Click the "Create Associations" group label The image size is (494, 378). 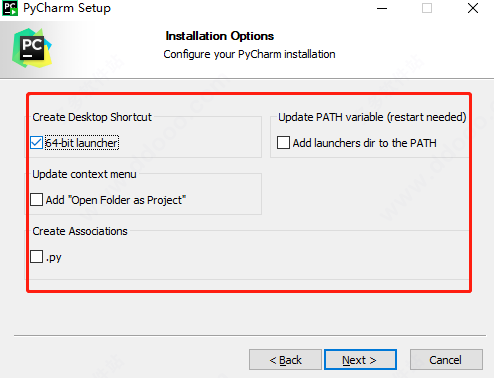(x=80, y=231)
